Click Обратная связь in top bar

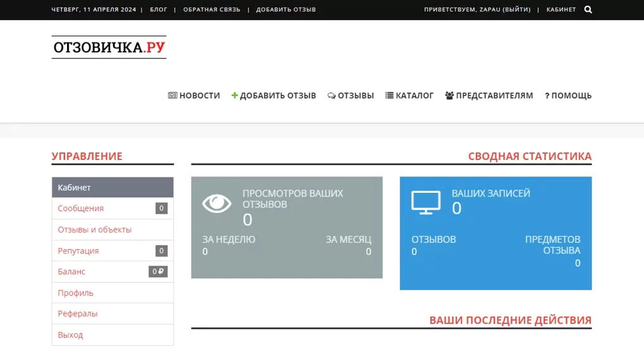[x=212, y=9]
